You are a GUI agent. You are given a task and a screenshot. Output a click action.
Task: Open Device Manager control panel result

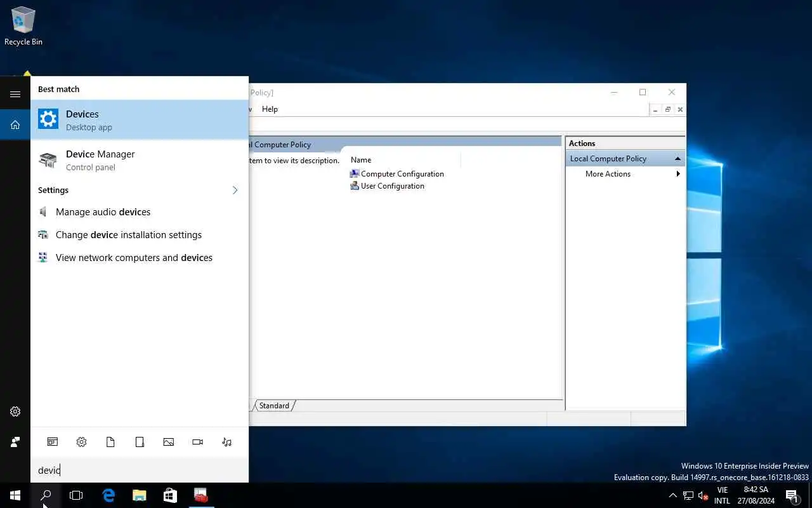[x=140, y=160]
